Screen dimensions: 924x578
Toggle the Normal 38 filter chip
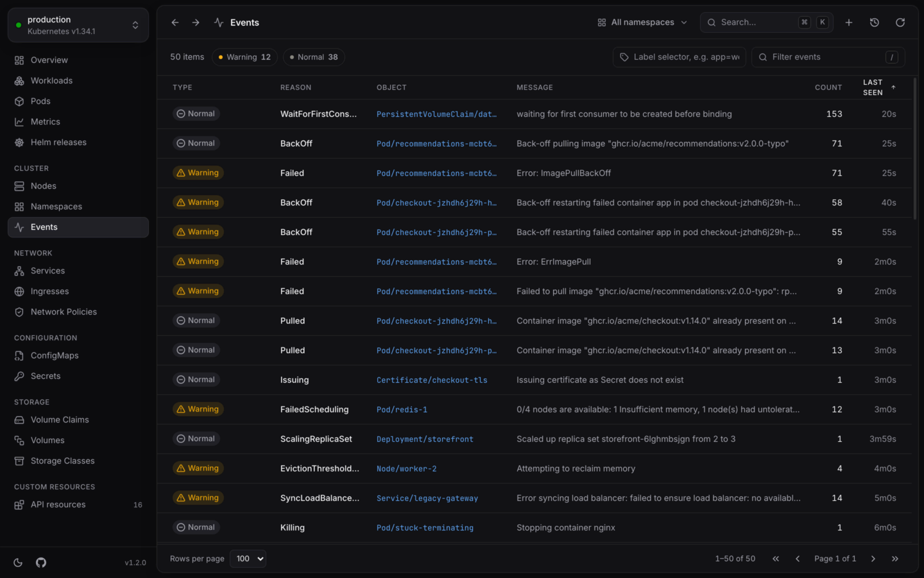click(x=314, y=57)
